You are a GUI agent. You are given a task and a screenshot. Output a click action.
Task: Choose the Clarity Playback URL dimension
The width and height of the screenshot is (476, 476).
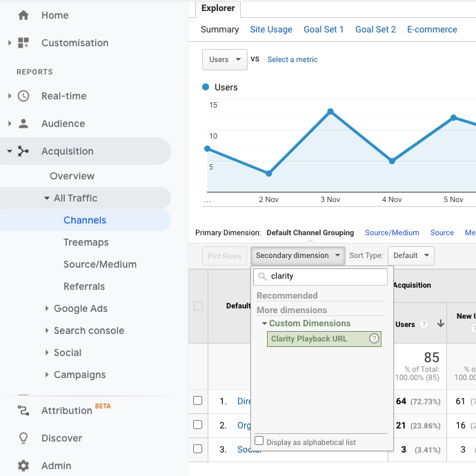(x=324, y=339)
